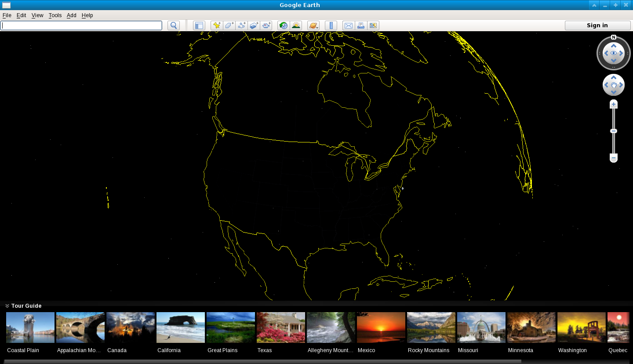Open the Great Plains tour thumbnail
633x364 pixels.
[x=231, y=328]
